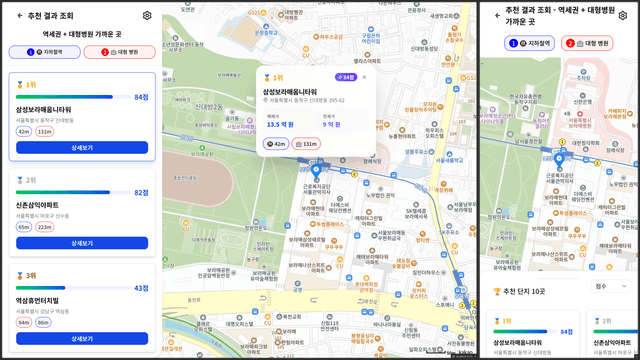Image resolution: width=640 pixels, height=360 pixels.
Task: Click gold medal icon in right panel card
Action: coord(497,321)
